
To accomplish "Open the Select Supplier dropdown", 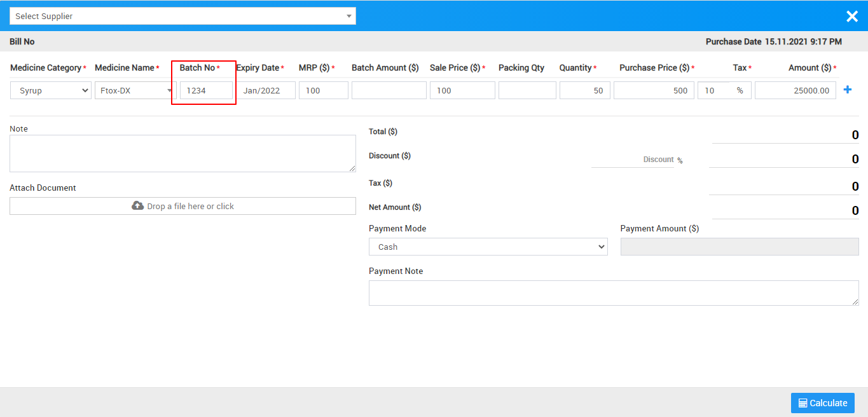I will 183,17.
